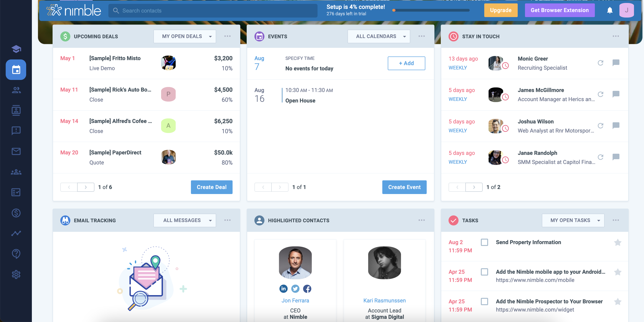Open the email envelope sidebar icon

point(16,151)
